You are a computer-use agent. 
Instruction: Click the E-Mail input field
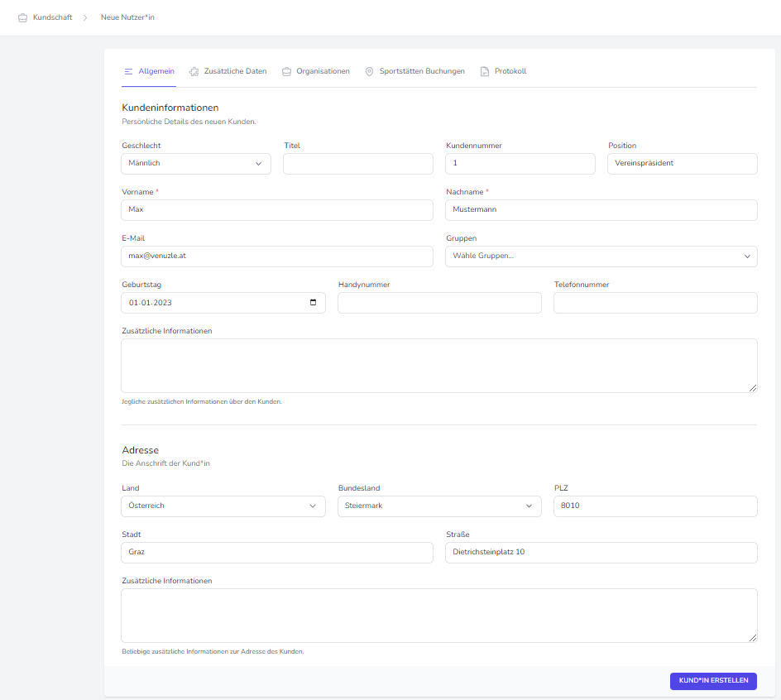pyautogui.click(x=277, y=257)
